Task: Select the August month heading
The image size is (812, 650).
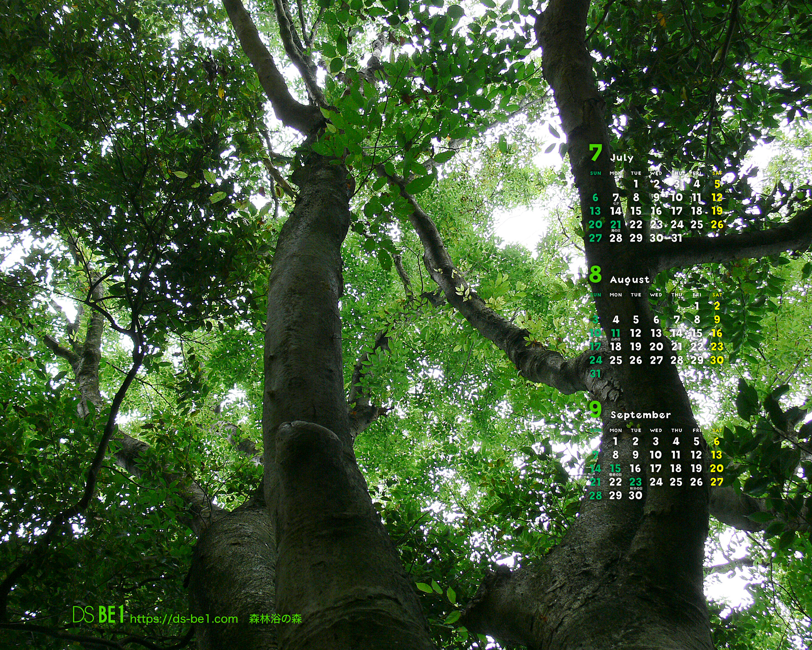Action: point(630,280)
